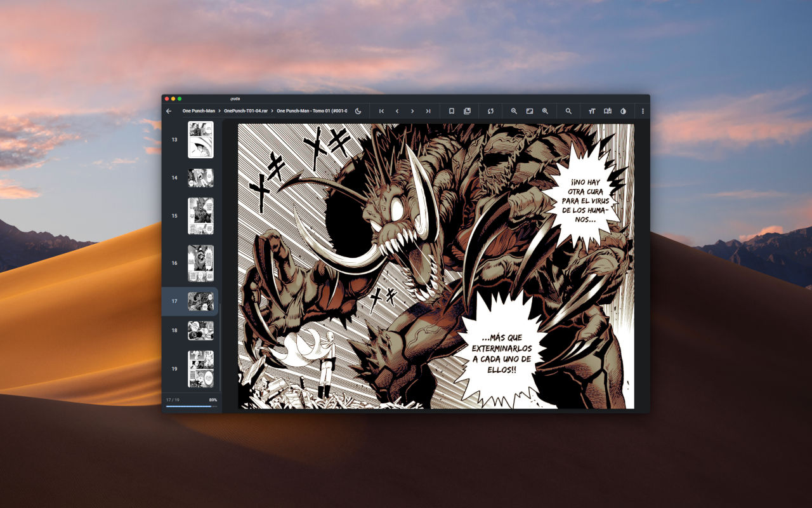This screenshot has width=812, height=508.
Task: Select the page 14 thumbnail
Action: [x=200, y=178]
